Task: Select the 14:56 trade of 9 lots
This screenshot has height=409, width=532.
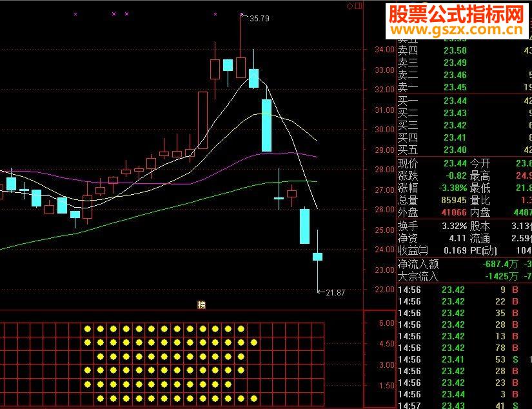Action: point(464,290)
